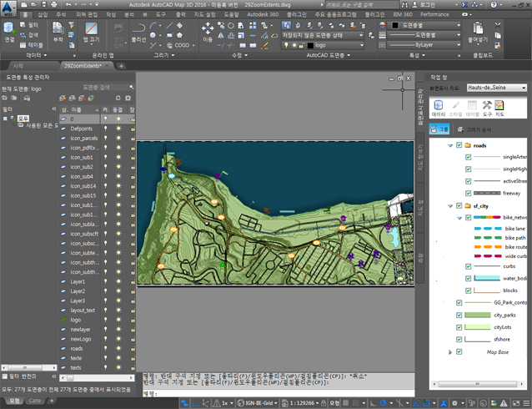Click the 그룹 button in task pane

coord(439,129)
